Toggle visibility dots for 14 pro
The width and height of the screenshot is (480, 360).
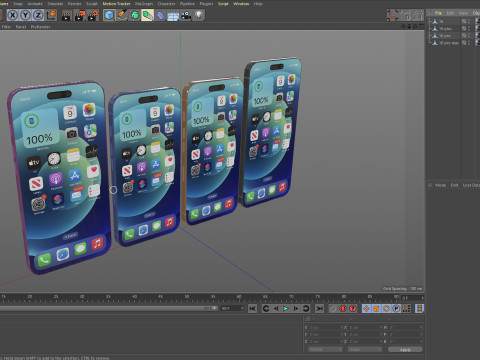[469, 36]
